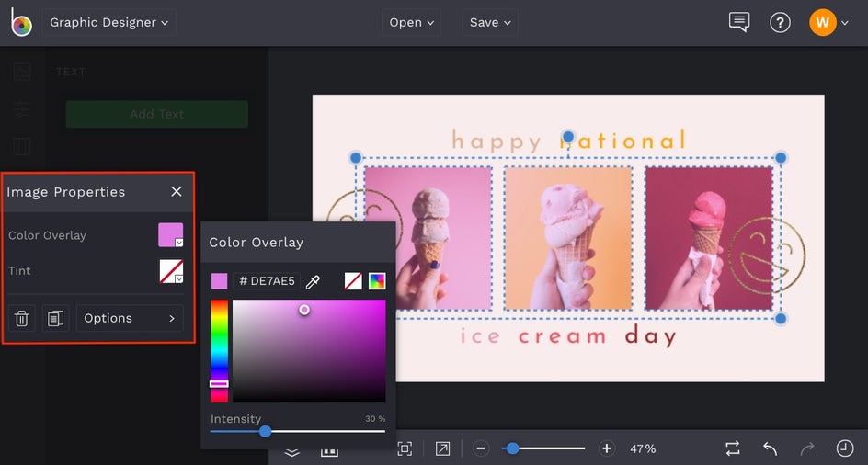Close the Image Properties panel
Image resolution: width=868 pixels, height=465 pixels.
(177, 191)
